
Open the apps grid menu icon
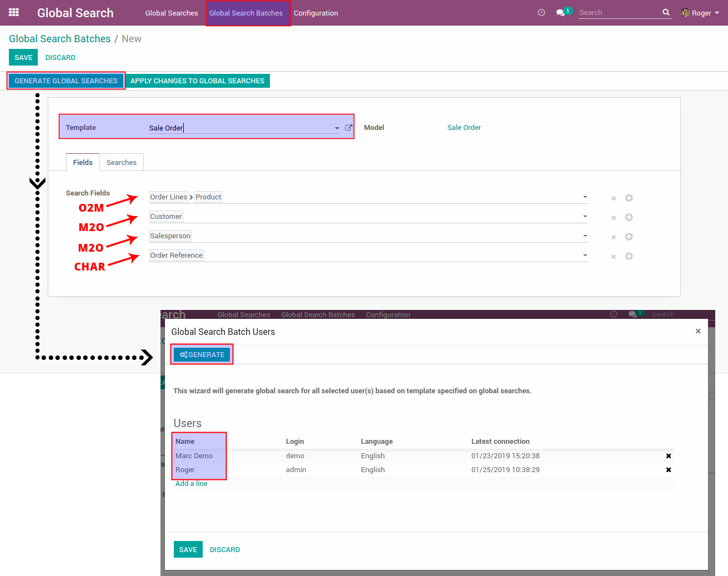(14, 12)
